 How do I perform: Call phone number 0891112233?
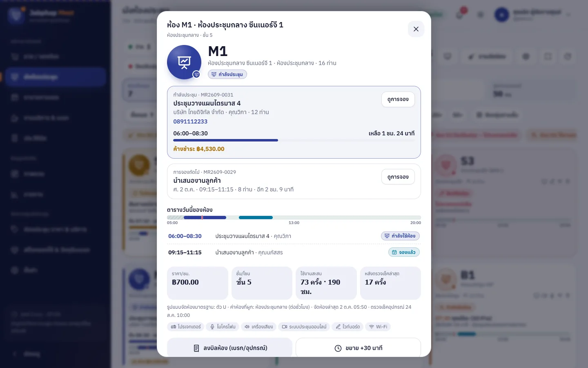point(190,121)
